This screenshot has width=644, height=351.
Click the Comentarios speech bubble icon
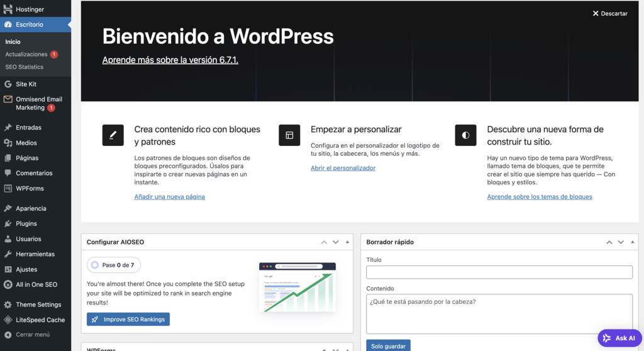pyautogui.click(x=8, y=173)
